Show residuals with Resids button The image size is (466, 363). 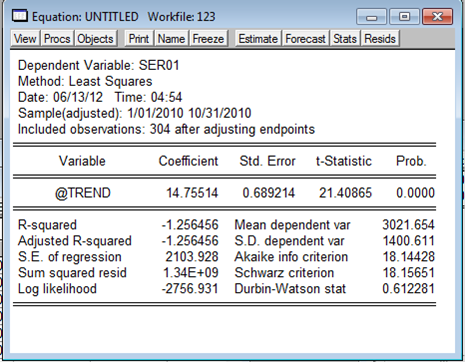point(380,39)
